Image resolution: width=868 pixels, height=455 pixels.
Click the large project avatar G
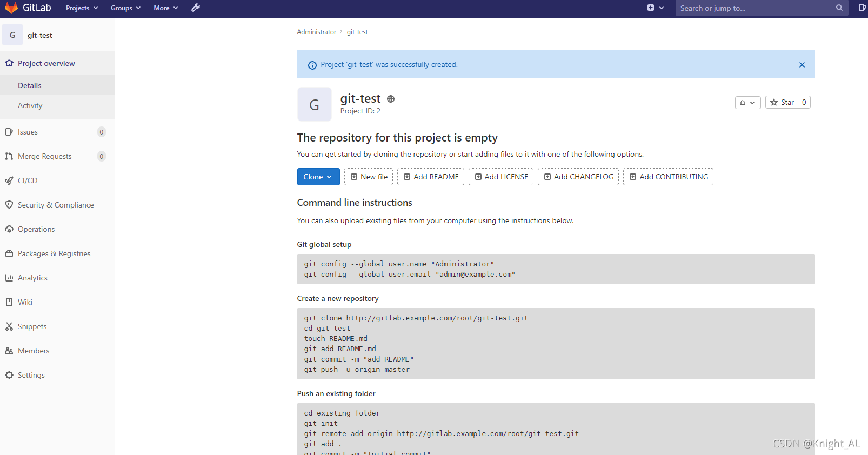pos(315,104)
